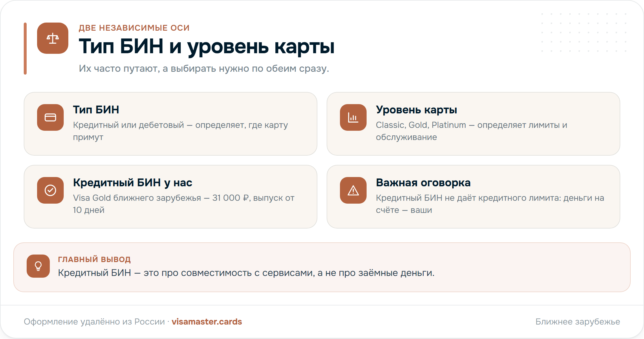Image resolution: width=644 pixels, height=339 pixels.
Task: Click the footer label Ближнее зарубежье
Action: (578, 322)
